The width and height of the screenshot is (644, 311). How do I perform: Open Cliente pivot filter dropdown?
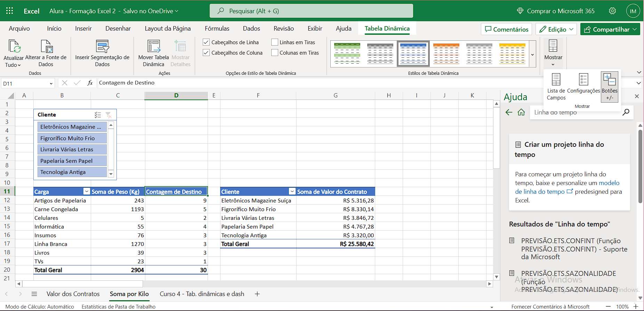pyautogui.click(x=292, y=191)
